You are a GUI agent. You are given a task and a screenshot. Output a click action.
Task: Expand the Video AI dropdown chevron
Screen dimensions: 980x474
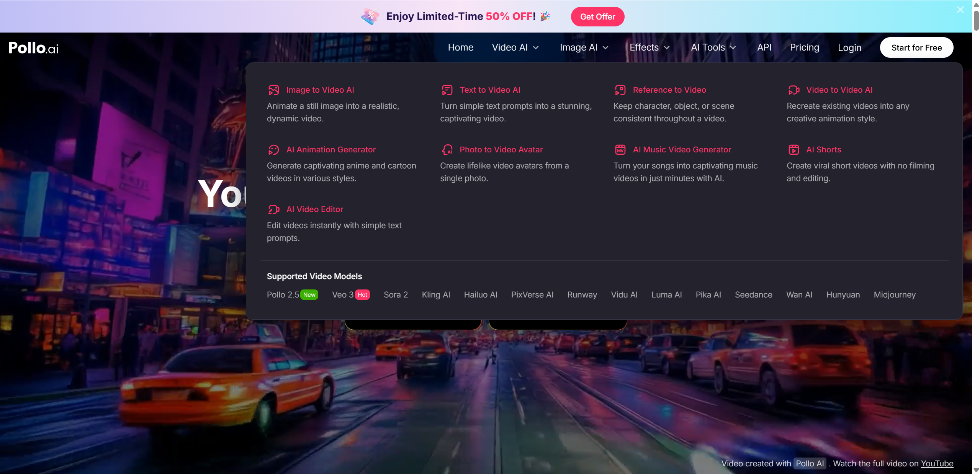coord(536,47)
